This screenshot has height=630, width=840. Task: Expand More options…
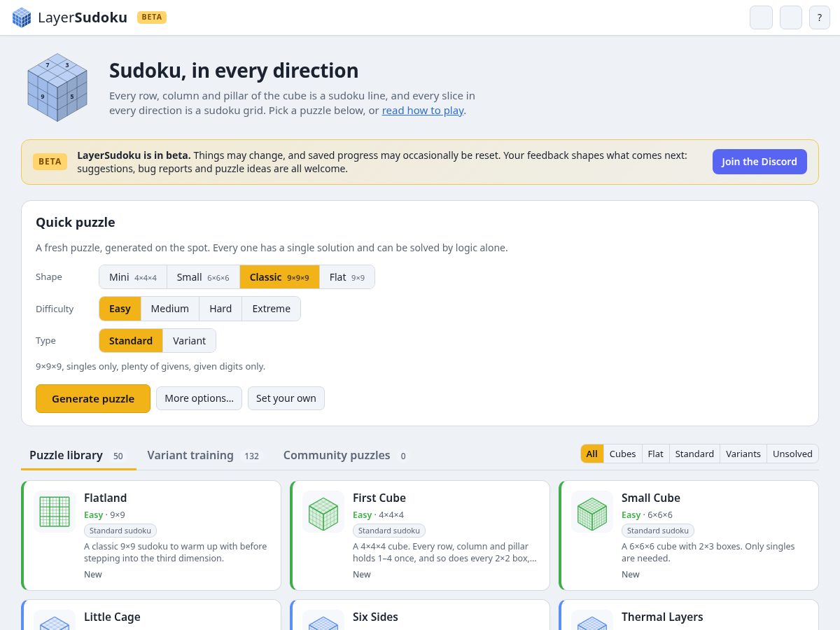click(x=199, y=398)
